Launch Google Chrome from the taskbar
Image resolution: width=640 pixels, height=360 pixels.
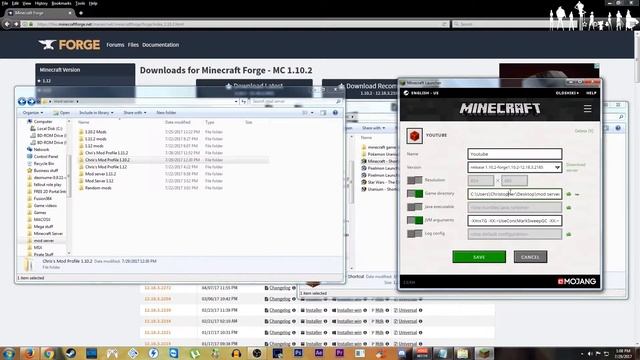49,353
